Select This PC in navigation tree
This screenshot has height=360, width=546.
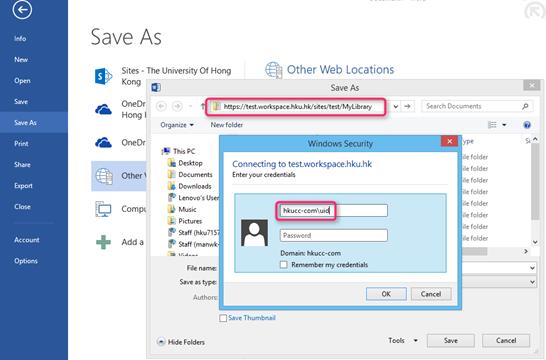click(x=178, y=151)
